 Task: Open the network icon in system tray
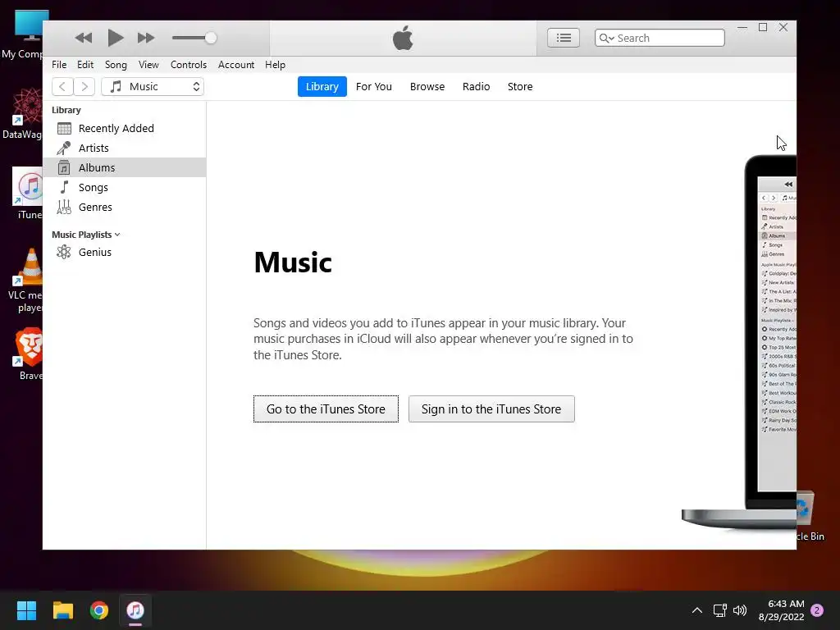(719, 610)
